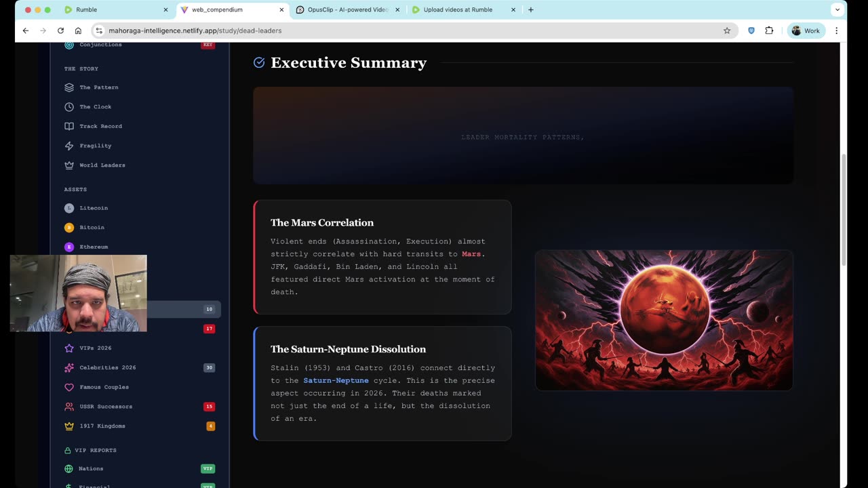Expand the tab search dropdown arrow

click(x=837, y=10)
